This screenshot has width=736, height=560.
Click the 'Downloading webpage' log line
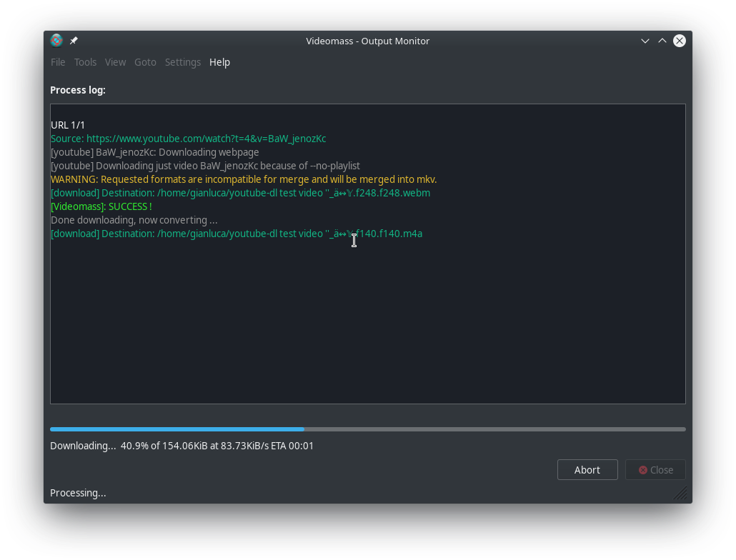click(155, 152)
